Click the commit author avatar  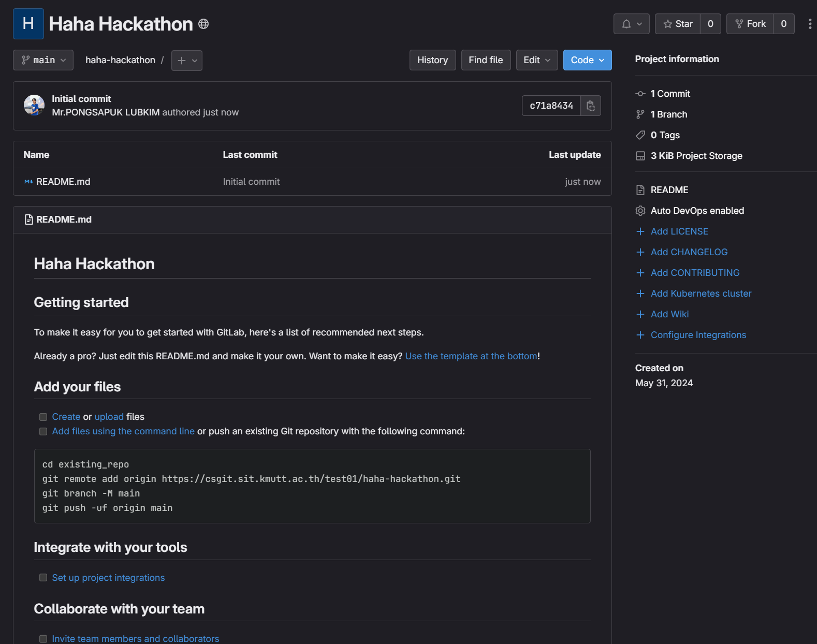click(34, 105)
